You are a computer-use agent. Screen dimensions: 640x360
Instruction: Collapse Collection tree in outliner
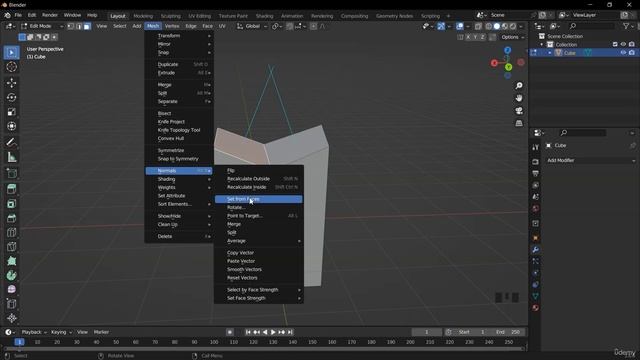point(542,44)
